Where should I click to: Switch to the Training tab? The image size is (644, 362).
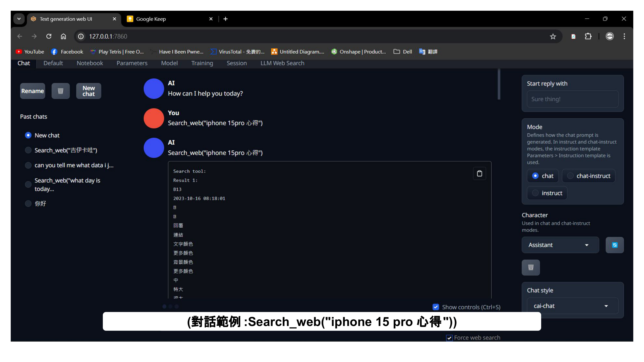coord(202,63)
